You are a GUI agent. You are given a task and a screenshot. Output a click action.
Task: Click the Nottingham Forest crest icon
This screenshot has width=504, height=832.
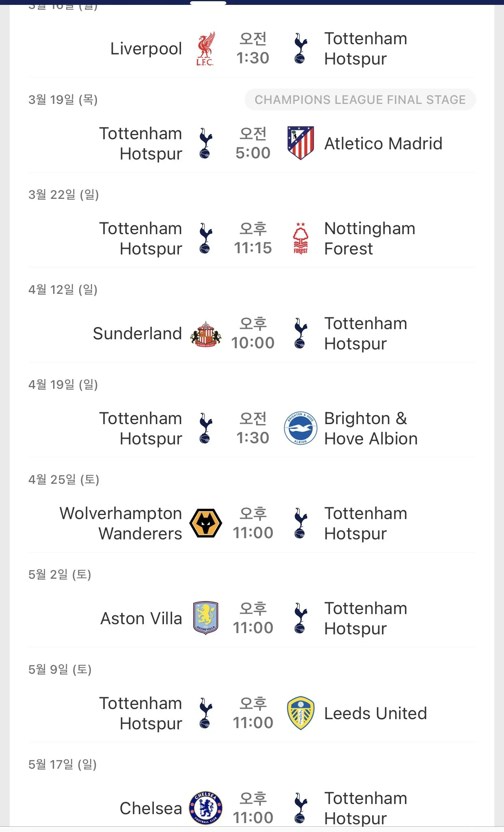300,238
